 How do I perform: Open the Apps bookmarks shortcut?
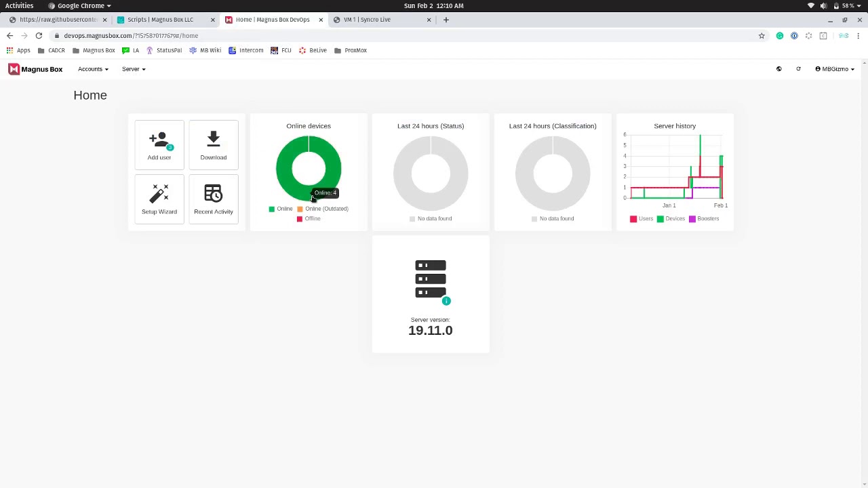point(18,50)
